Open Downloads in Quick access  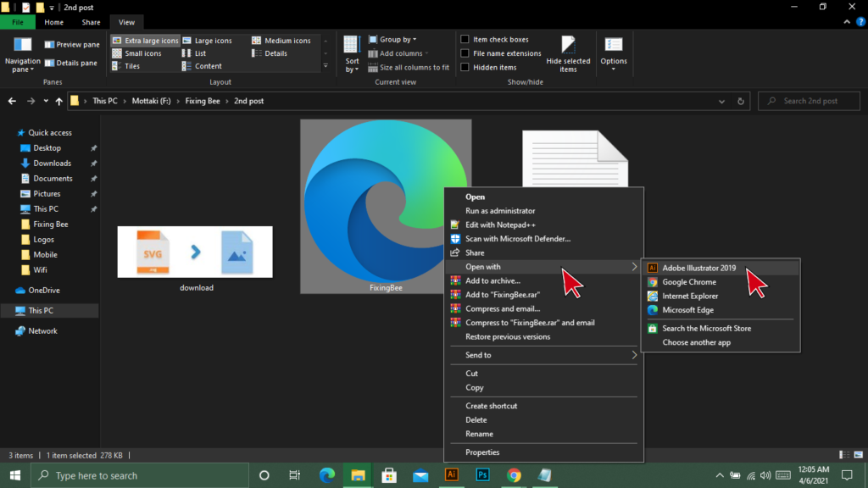(52, 164)
